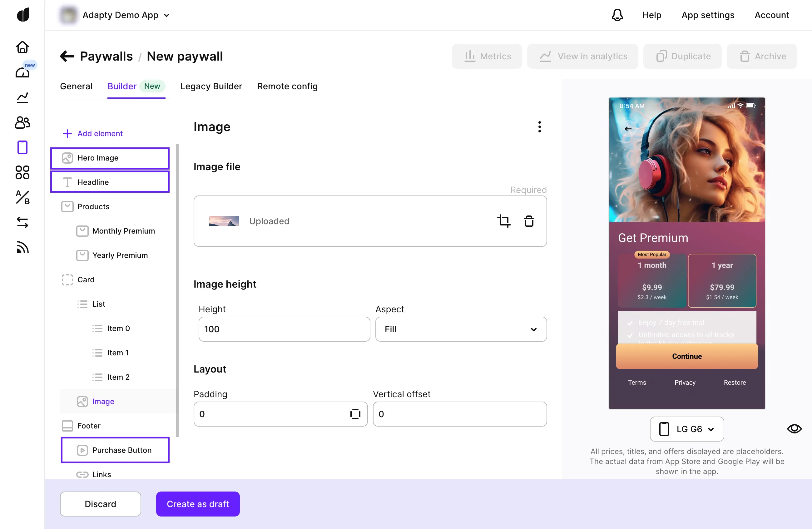Switch to Legacy Builder tab
Screen dimensions: 812x529
point(211,86)
